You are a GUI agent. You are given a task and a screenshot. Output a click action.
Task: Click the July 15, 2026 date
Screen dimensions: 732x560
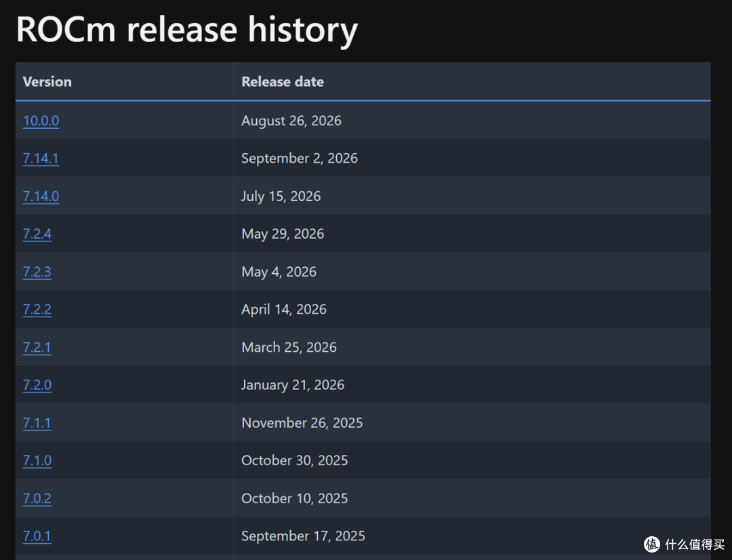(x=281, y=196)
